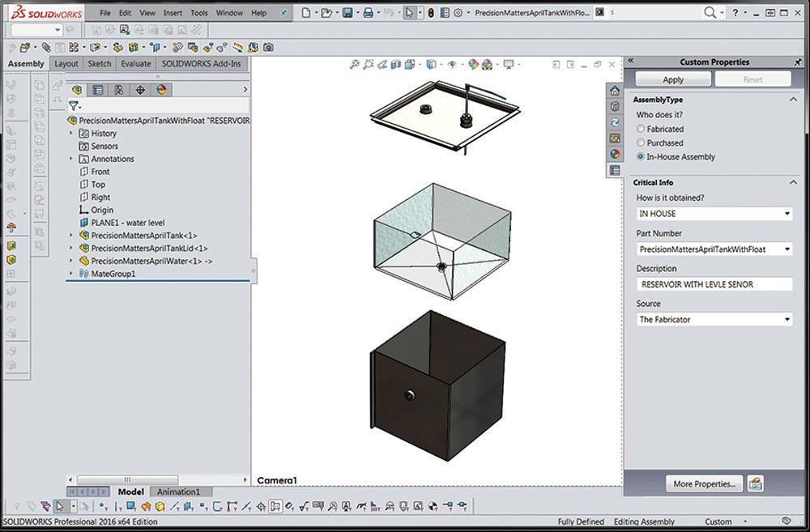Click the Section View icon in viewport toolbar
This screenshot has width=810, height=532.
tap(396, 65)
